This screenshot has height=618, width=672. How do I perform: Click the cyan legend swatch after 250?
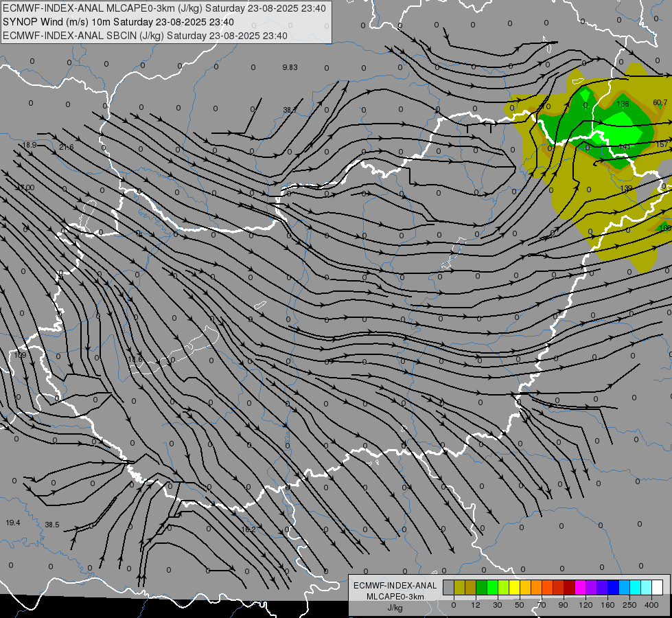pos(636,587)
